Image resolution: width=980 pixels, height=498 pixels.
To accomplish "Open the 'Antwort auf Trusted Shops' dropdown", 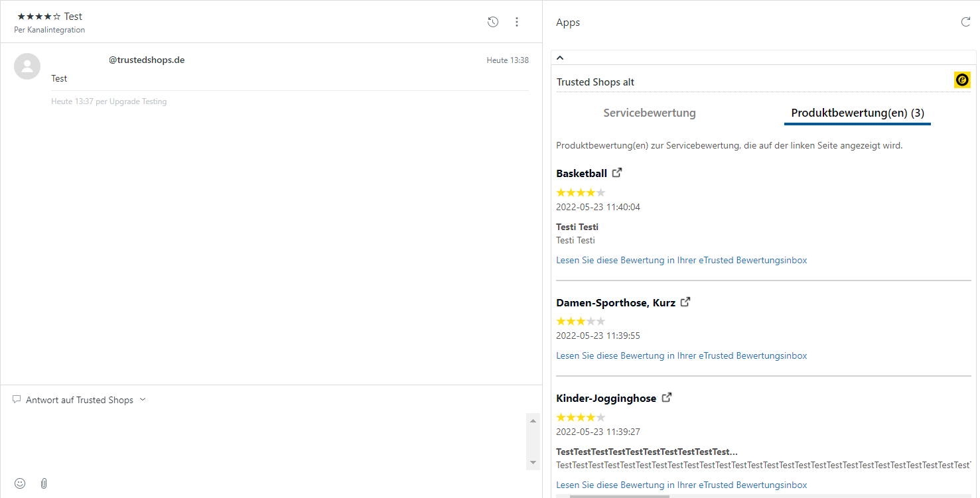I will 80,400.
